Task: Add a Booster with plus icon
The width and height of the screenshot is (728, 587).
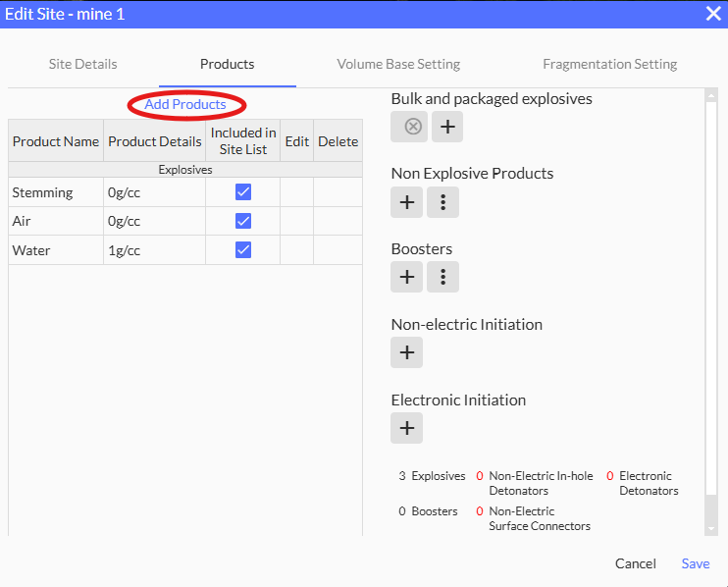Action: pos(406,278)
